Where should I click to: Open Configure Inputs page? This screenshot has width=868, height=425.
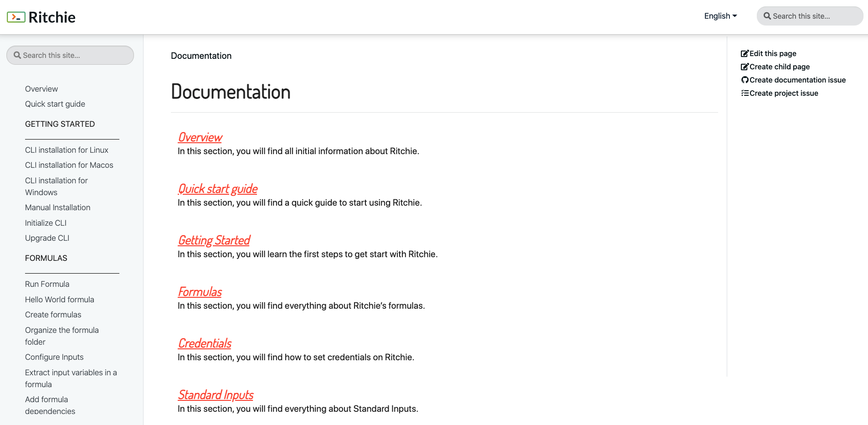click(x=54, y=357)
